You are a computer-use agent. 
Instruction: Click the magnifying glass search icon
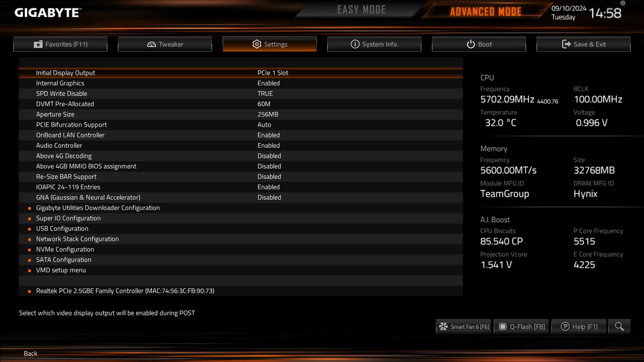[x=619, y=326]
